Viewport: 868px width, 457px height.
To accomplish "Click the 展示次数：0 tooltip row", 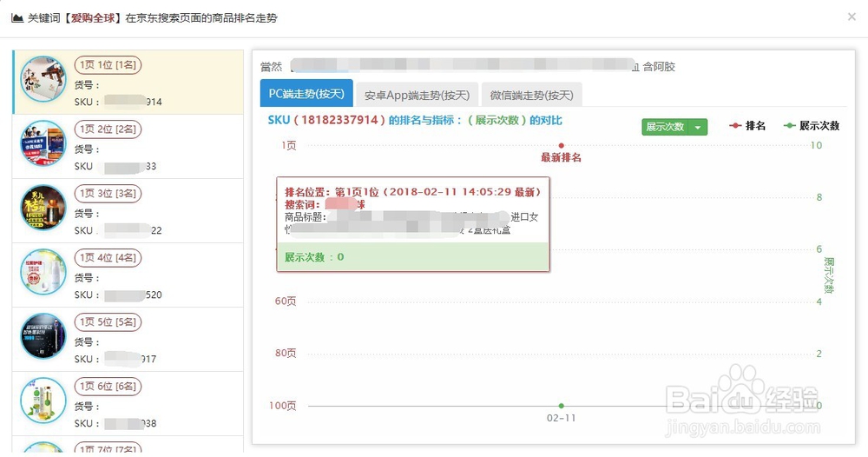I will click(413, 257).
